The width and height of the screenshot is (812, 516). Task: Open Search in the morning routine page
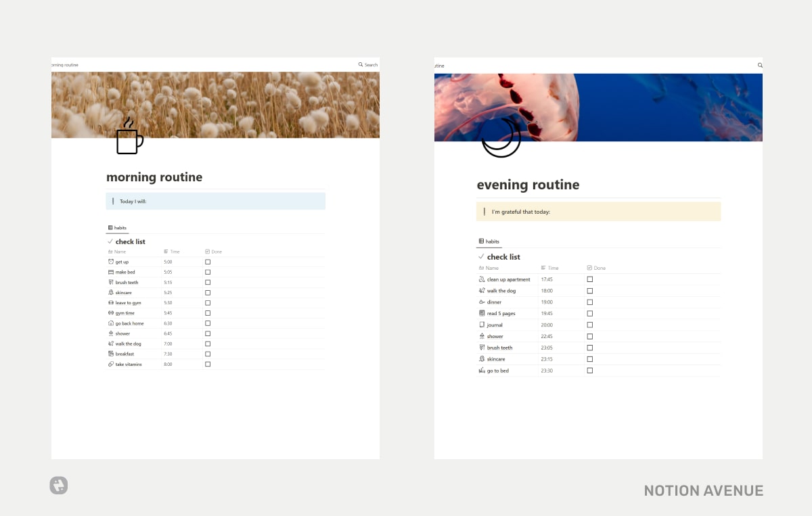(x=367, y=64)
